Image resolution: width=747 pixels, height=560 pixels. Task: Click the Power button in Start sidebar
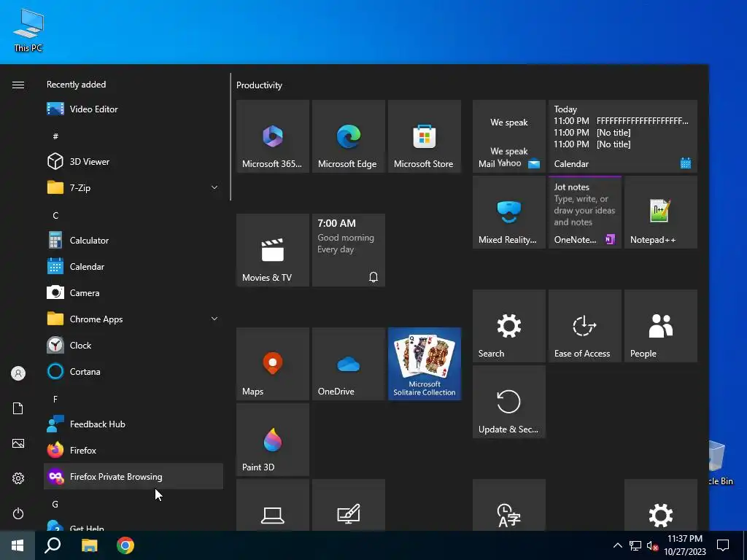(18, 513)
